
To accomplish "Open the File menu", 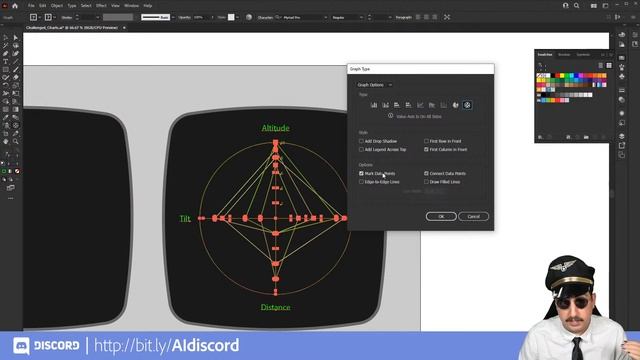I will (x=31, y=6).
